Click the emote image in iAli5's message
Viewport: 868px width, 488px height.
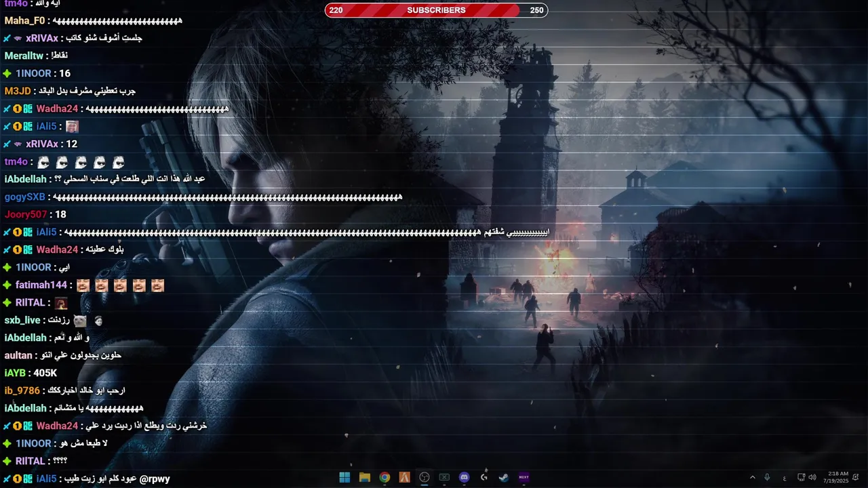coord(72,127)
